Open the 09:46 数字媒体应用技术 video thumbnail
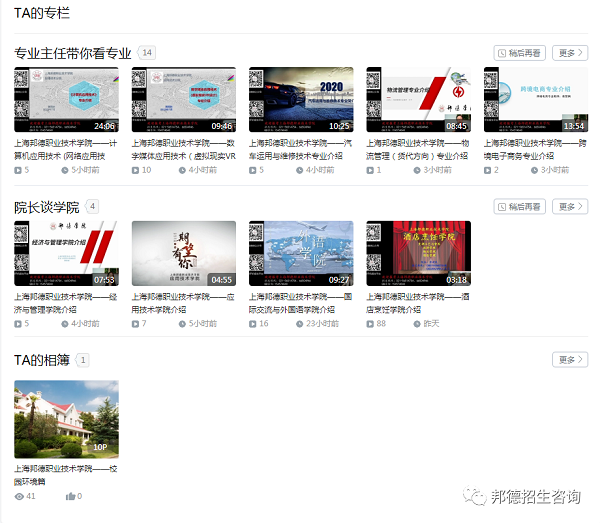Viewport: 600px width, 523px height. click(184, 100)
